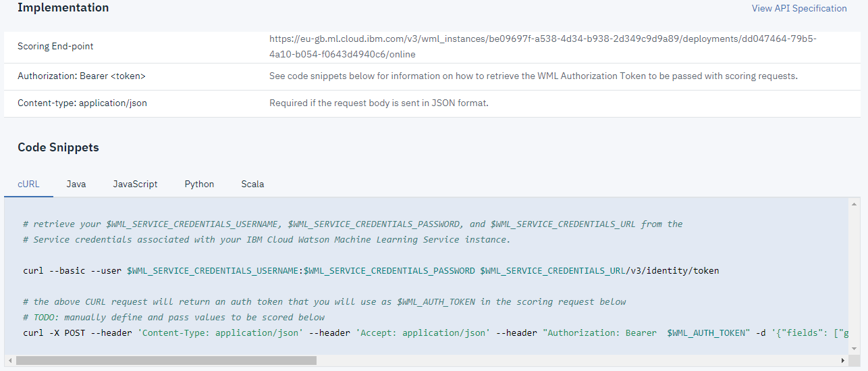The image size is (868, 371).
Task: Select the cURL code snippet tab
Action: pos(28,184)
